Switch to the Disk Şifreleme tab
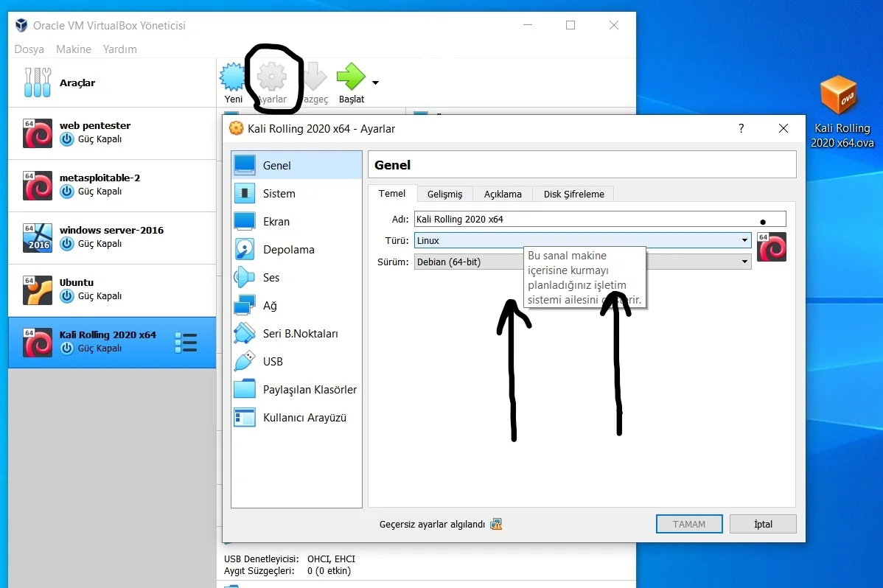883x588 pixels. (x=574, y=195)
